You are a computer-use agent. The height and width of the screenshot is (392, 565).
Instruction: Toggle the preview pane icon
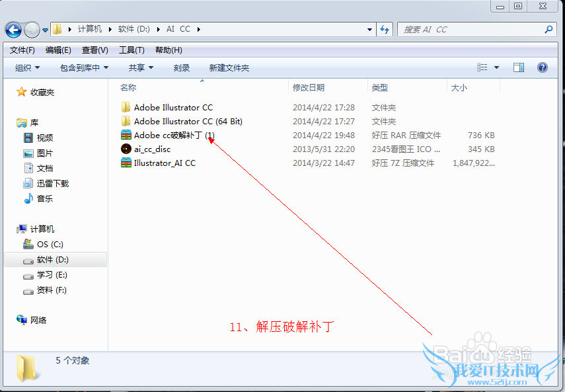(x=519, y=67)
